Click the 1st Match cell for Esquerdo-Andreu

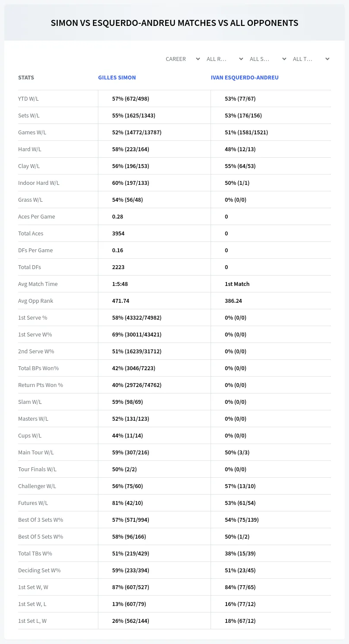237,284
